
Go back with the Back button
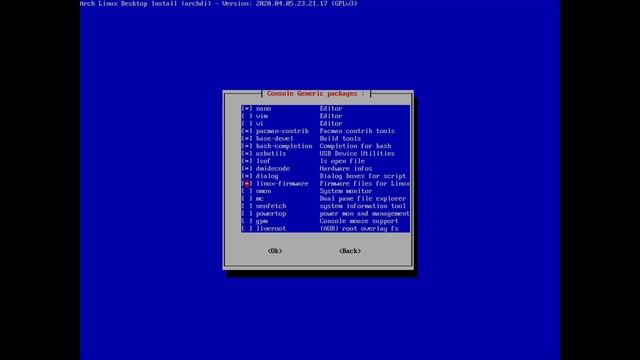coord(350,251)
